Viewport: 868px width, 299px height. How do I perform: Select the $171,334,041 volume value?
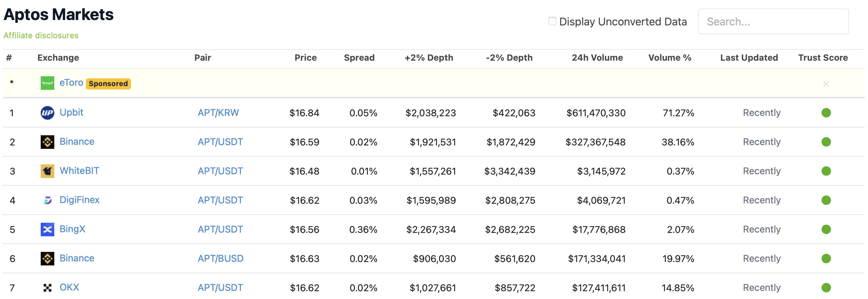pos(597,259)
